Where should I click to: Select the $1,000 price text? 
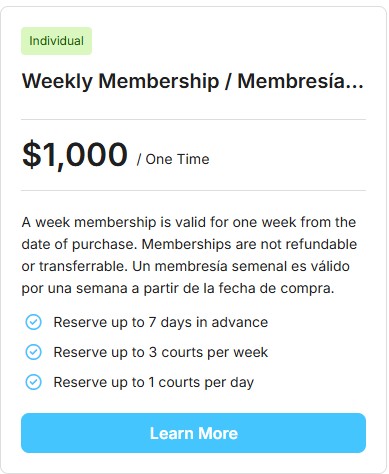coord(75,154)
